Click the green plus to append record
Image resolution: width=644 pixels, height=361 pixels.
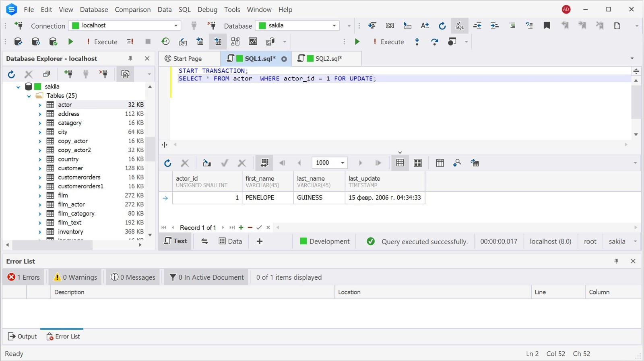point(241,227)
